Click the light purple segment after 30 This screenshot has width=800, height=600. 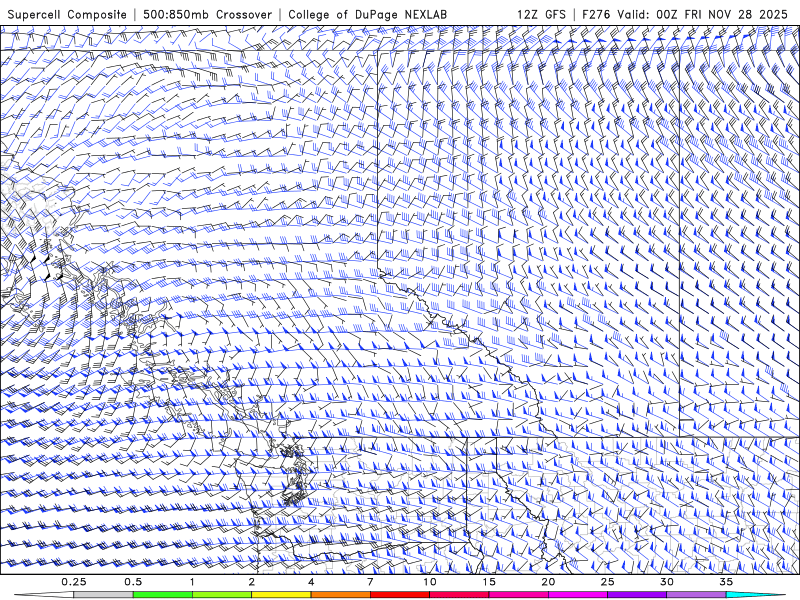pos(696,595)
